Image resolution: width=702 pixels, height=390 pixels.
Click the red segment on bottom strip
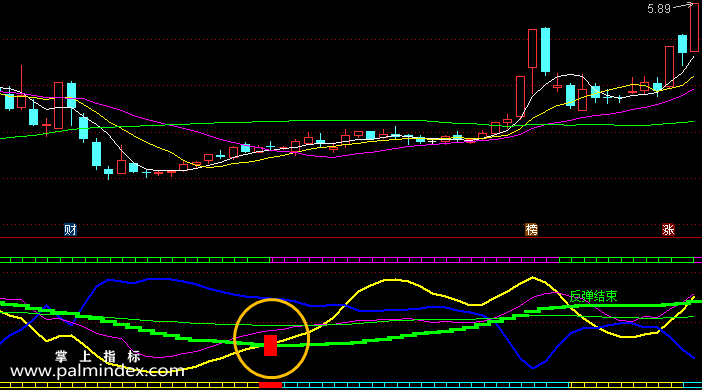coord(270,385)
